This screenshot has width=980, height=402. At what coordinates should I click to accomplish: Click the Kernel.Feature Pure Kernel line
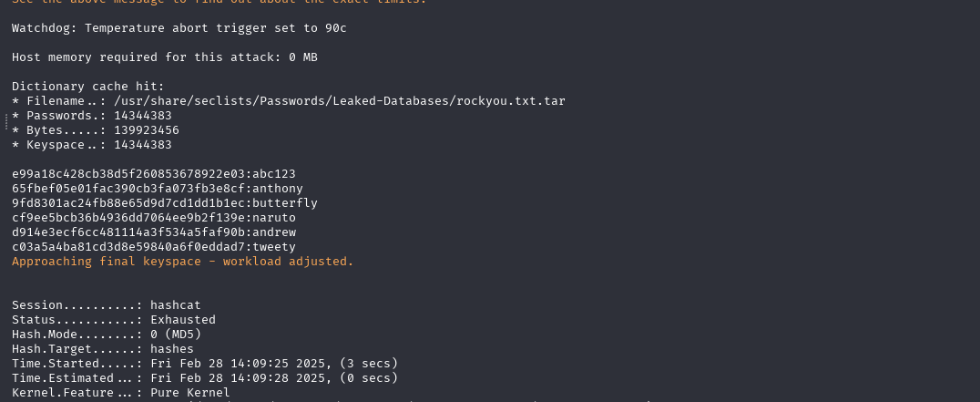click(120, 393)
